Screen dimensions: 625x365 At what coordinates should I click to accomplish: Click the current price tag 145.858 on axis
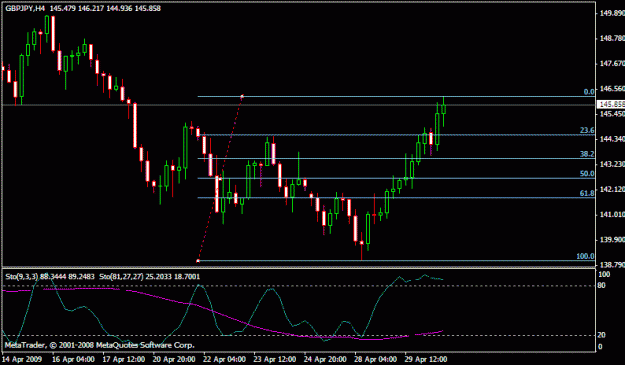tap(611, 104)
